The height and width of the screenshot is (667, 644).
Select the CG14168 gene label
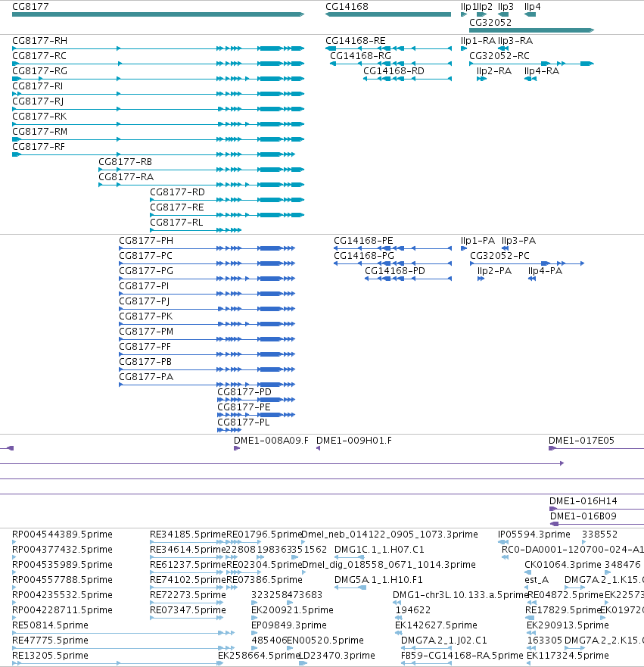click(x=347, y=7)
